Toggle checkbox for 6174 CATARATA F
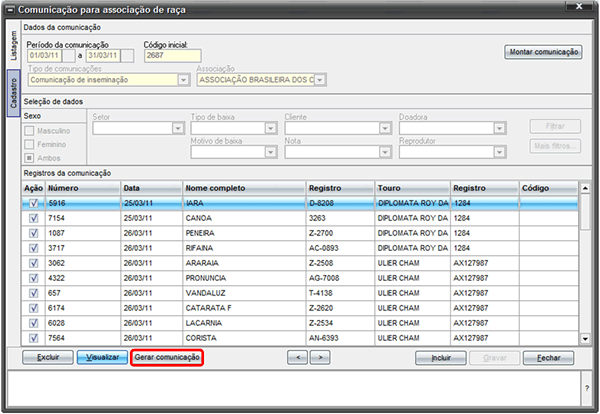600x414 pixels. click(x=34, y=308)
